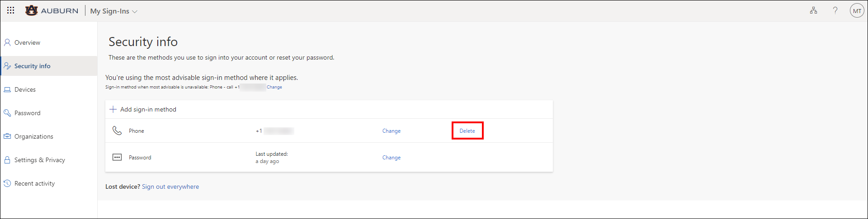Click the phone handset icon

pos(117,130)
